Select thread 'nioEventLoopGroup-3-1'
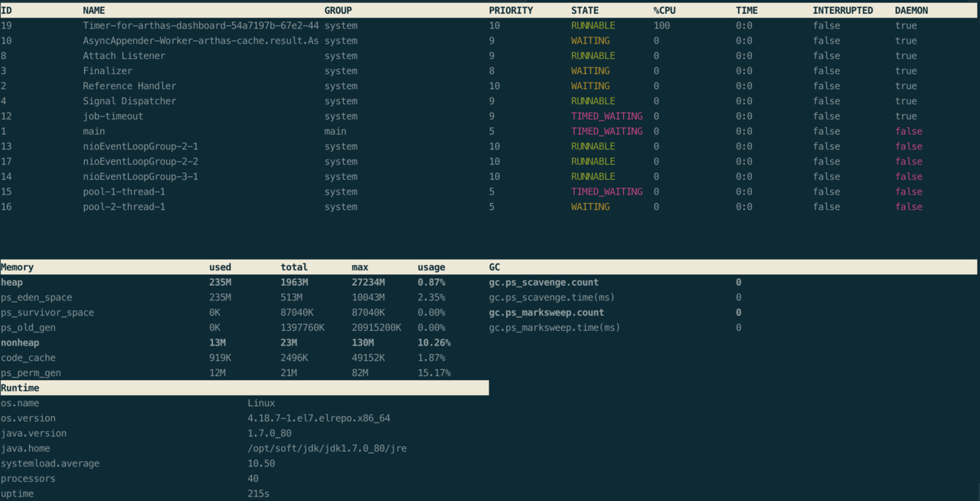The width and height of the screenshot is (980, 501). click(141, 176)
